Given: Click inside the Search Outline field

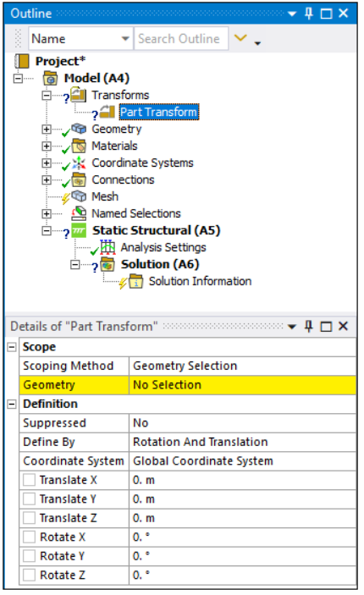Looking at the screenshot, I should (181, 38).
